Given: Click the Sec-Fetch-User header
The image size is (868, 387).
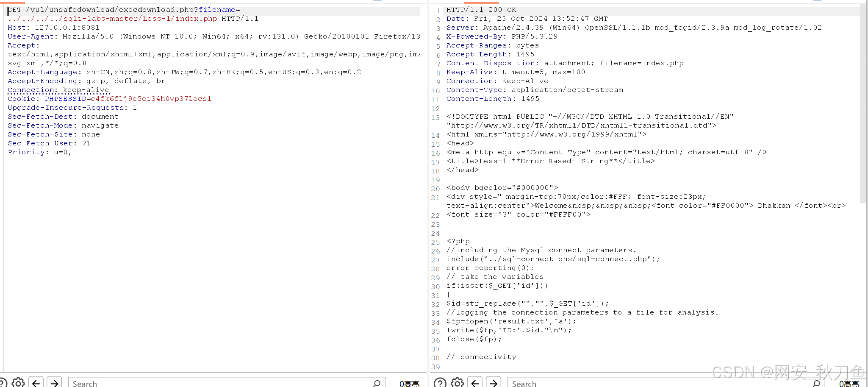Looking at the screenshot, I should (x=49, y=143).
